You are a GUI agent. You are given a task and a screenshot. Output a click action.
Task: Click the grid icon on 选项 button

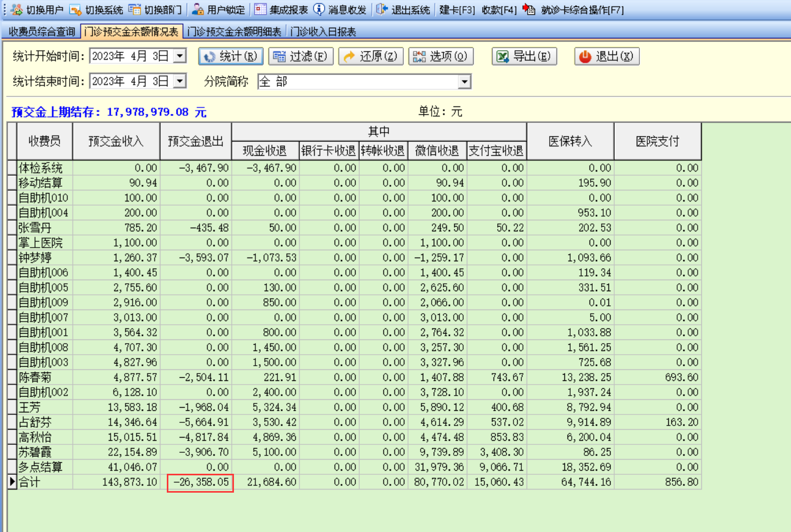click(419, 57)
